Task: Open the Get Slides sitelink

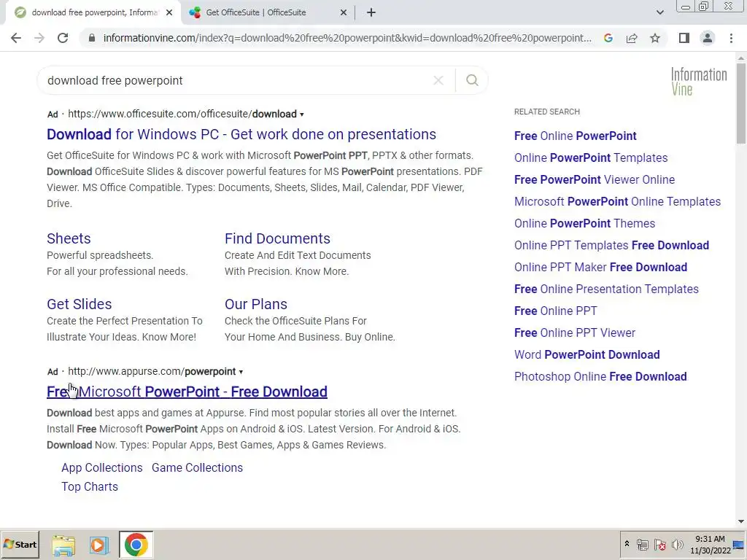Action: [x=79, y=304]
